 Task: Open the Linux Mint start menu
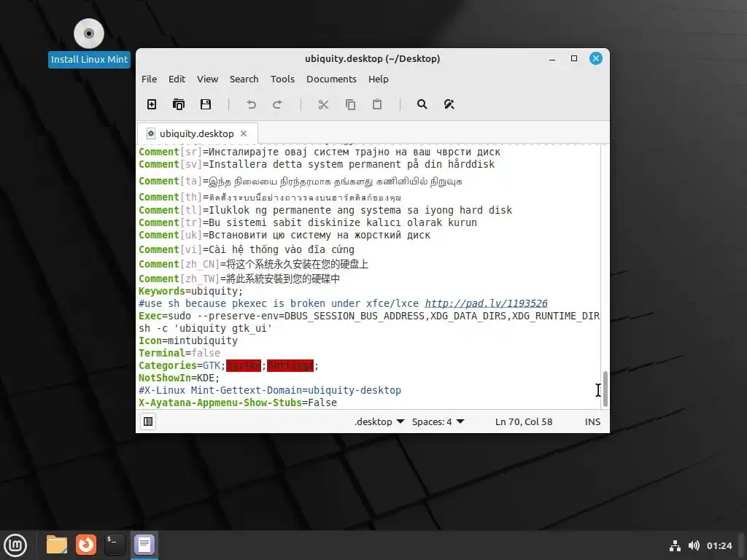coord(16,545)
